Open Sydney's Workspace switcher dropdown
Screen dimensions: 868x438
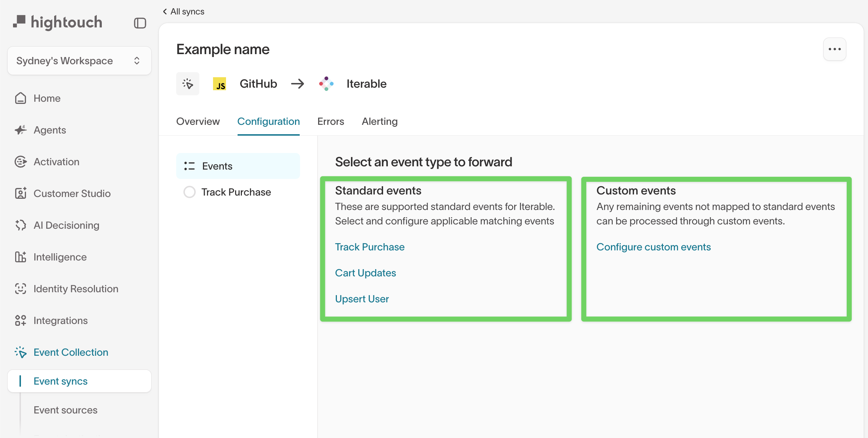(79, 61)
